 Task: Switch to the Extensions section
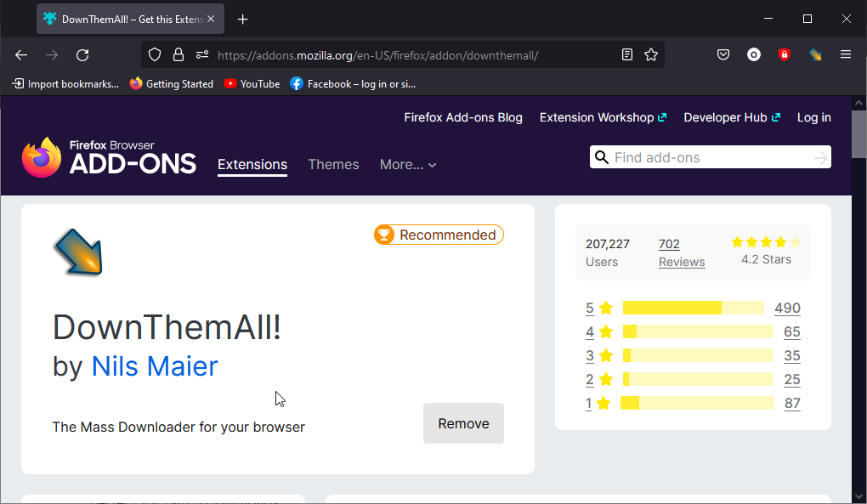tap(252, 165)
